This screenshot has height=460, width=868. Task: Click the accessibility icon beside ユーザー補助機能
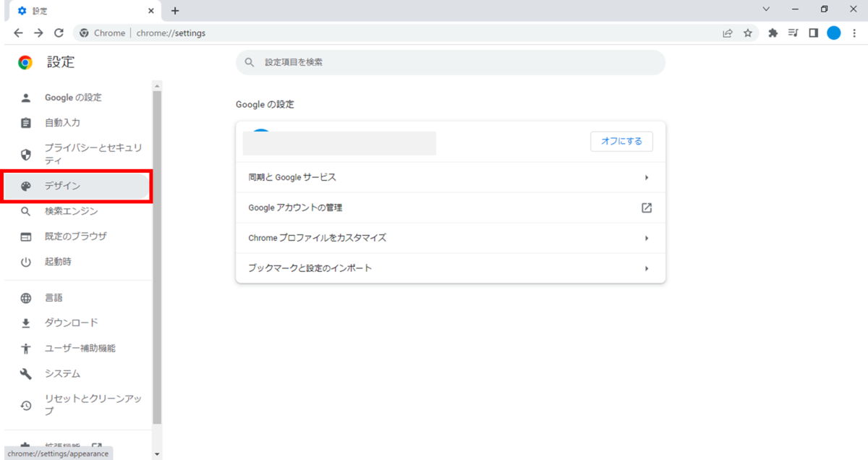(x=26, y=349)
